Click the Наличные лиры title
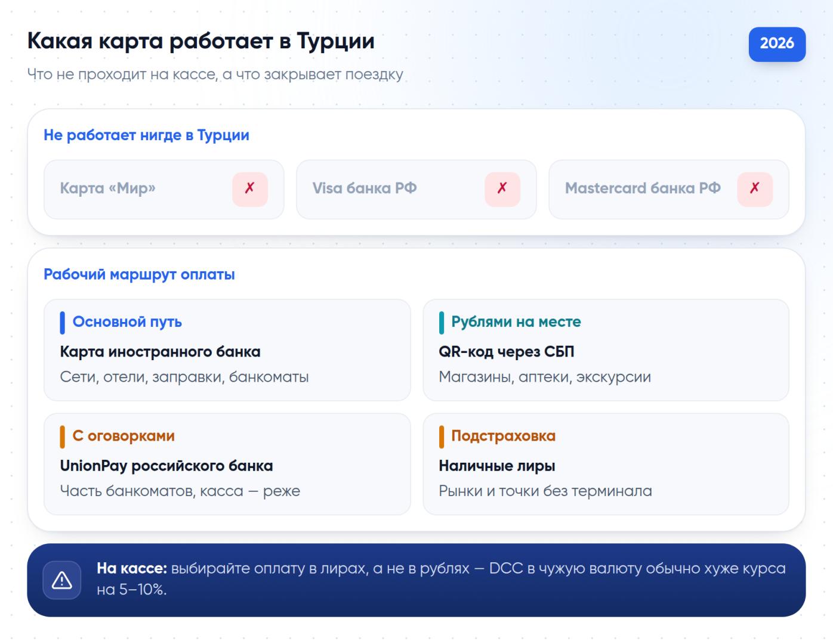 pyautogui.click(x=497, y=466)
